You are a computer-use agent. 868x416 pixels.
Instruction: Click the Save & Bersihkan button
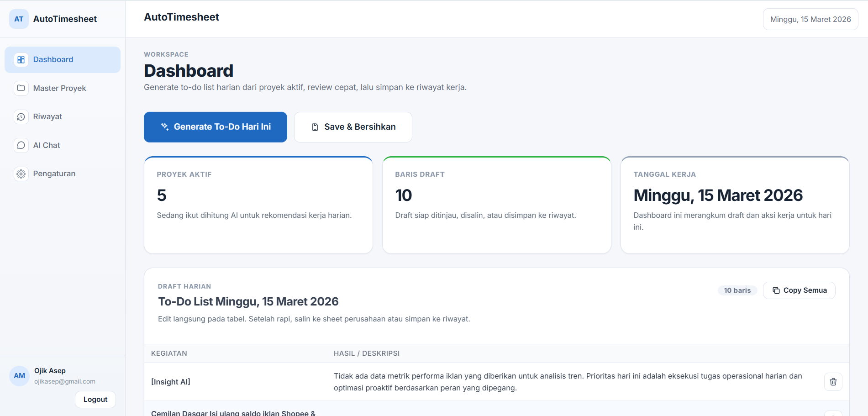tap(352, 126)
